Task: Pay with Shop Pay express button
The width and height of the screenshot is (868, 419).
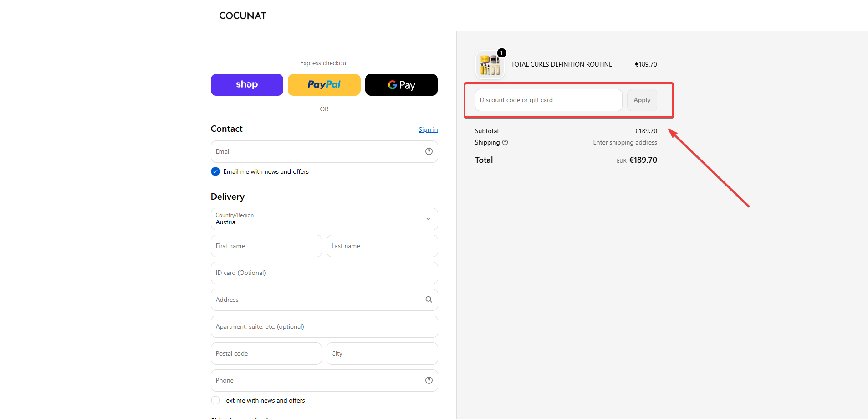Action: tap(247, 85)
